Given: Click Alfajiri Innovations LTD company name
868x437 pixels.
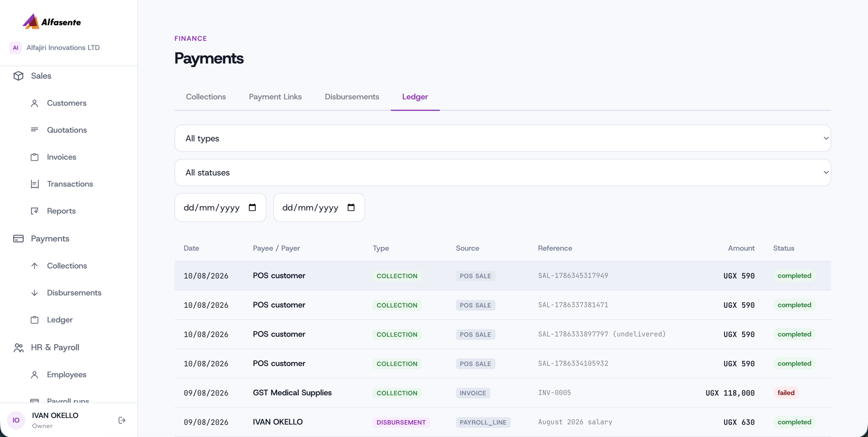Looking at the screenshot, I should click(x=63, y=48).
